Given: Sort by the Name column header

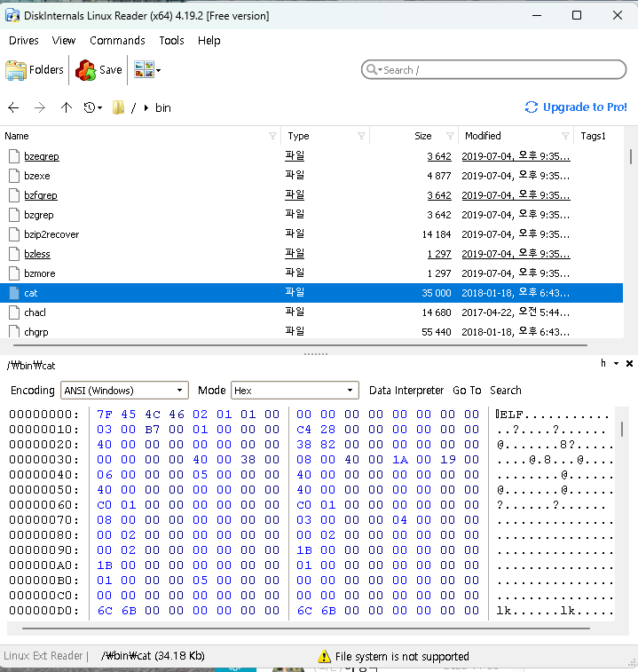Looking at the screenshot, I should click(17, 136).
